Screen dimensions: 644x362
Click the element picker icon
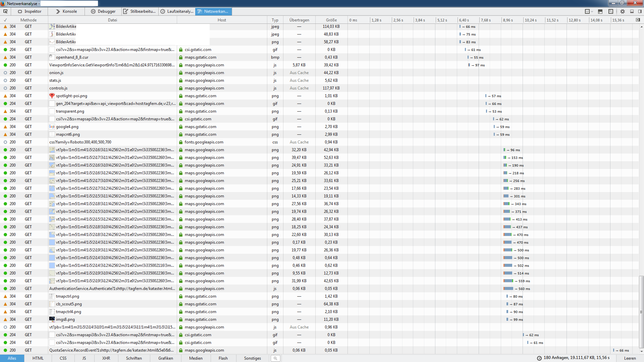5,11
